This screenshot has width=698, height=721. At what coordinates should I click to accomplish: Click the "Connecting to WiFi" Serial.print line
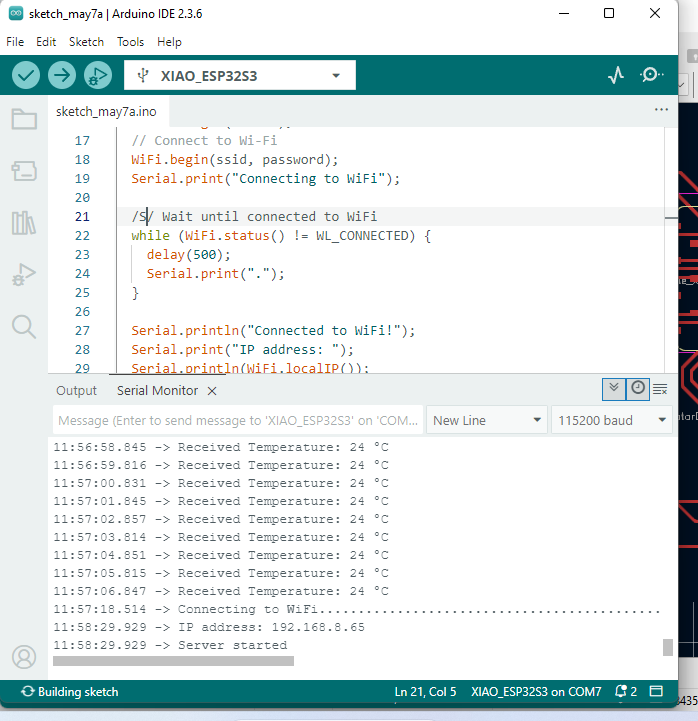click(x=265, y=178)
